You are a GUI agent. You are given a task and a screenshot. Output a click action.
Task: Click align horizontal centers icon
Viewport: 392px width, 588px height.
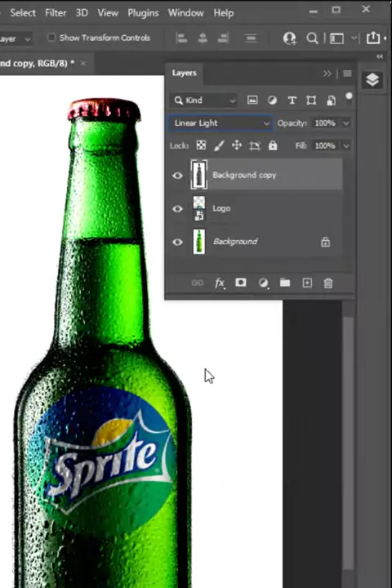203,38
